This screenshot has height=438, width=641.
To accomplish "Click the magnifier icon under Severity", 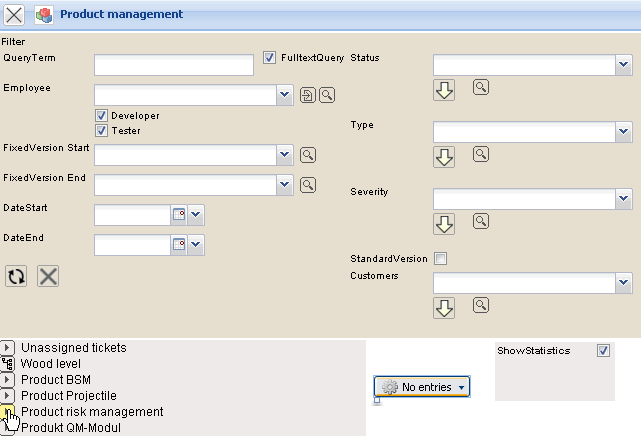I will pos(481,221).
